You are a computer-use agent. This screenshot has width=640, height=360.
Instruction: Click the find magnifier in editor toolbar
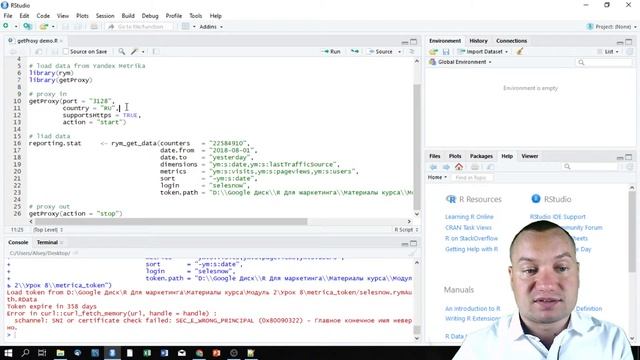point(122,51)
